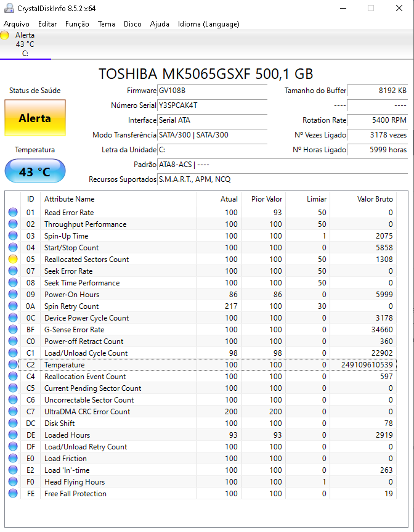Screen dimensions: 414x532
Task: Click status icon for Load Friction
Action: pyautogui.click(x=13, y=459)
